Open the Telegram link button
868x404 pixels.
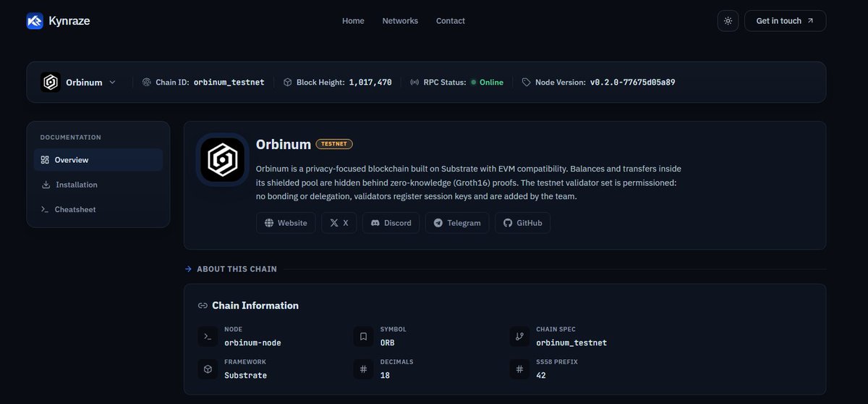pos(457,223)
